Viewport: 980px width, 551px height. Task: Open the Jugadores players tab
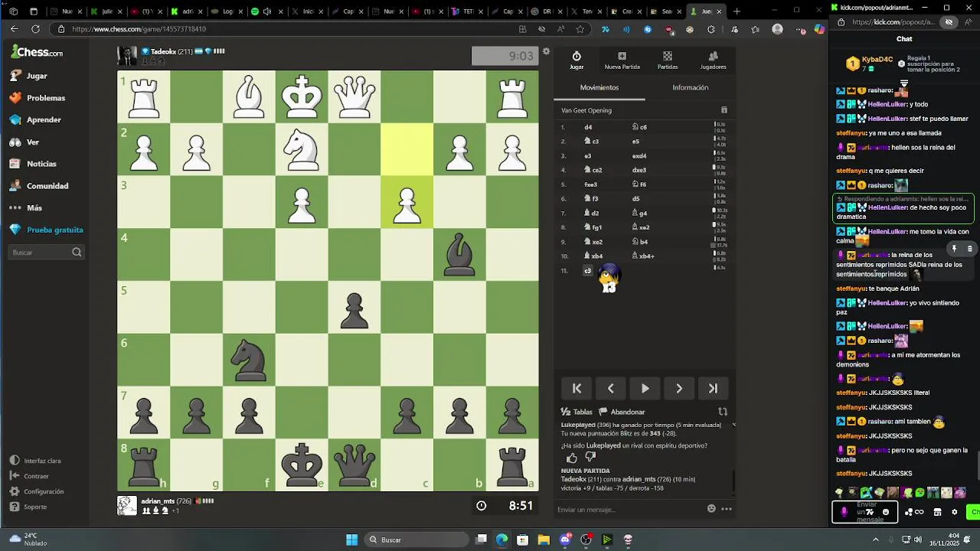(x=713, y=60)
